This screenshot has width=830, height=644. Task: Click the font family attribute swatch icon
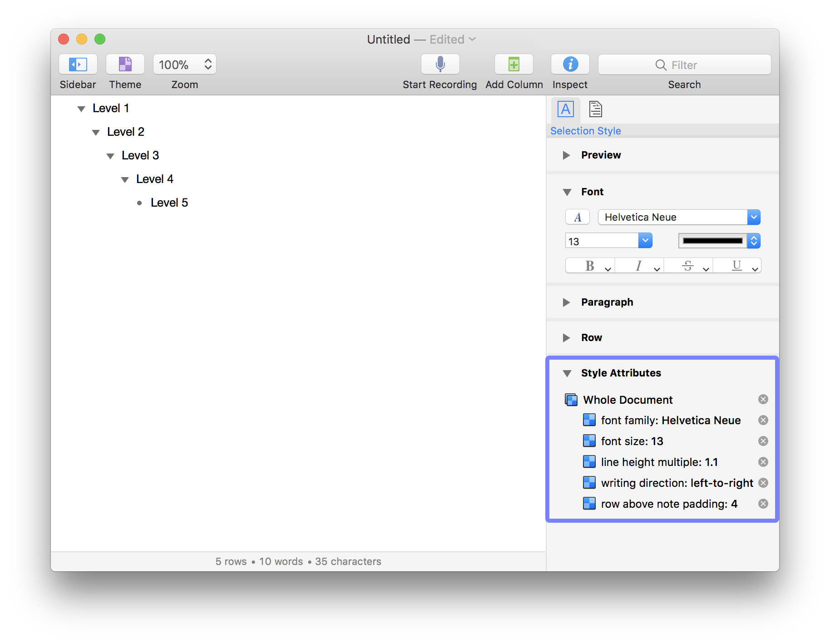pos(589,420)
